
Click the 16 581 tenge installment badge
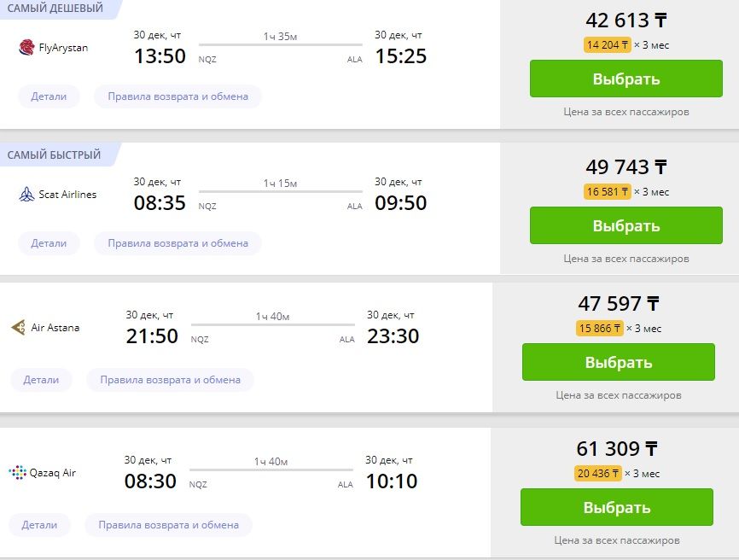[608, 192]
